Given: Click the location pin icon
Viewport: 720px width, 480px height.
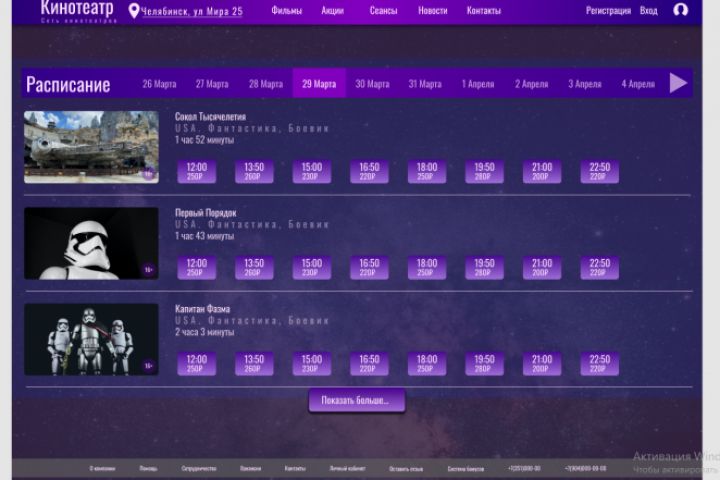Looking at the screenshot, I should [134, 11].
